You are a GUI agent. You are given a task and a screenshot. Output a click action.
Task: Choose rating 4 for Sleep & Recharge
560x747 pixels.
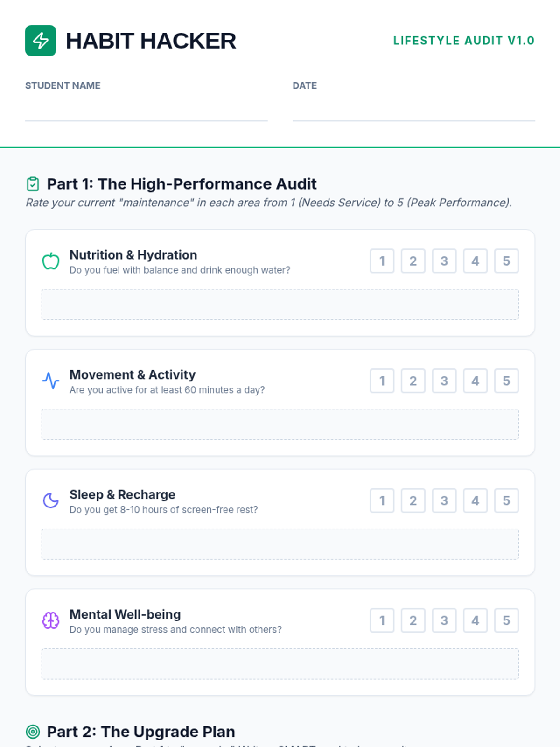475,500
